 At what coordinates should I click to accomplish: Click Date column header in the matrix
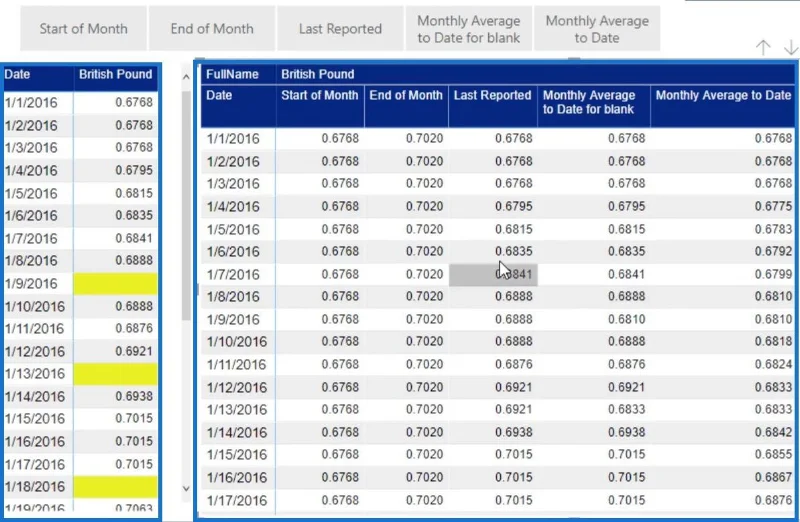click(x=219, y=95)
